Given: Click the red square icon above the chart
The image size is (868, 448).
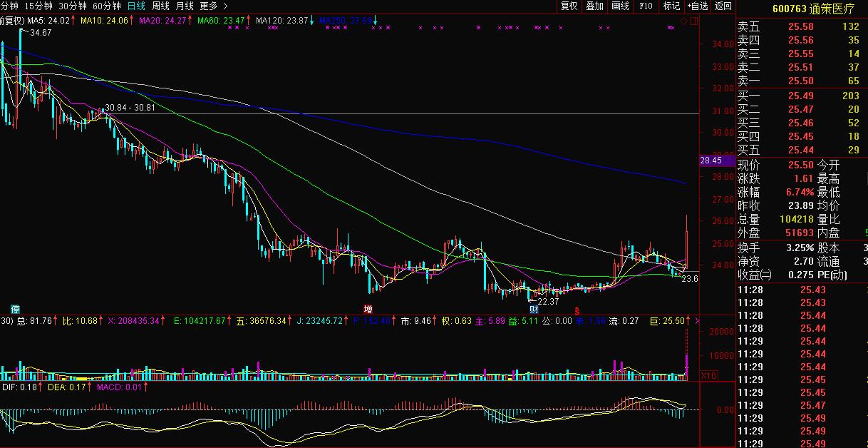Looking at the screenshot, I should [x=694, y=21].
